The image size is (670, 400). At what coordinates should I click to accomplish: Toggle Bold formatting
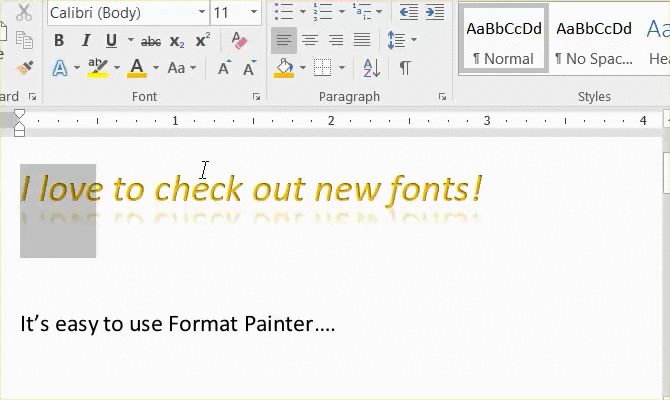59,41
